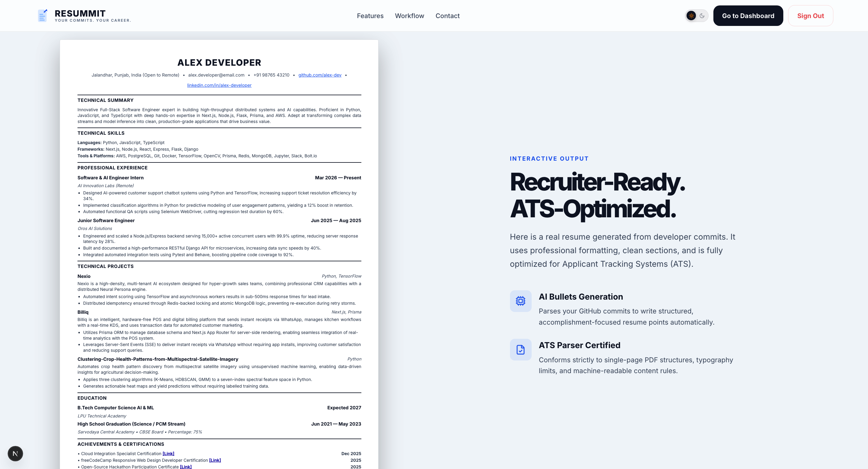
Task: Click the TECHNICAL SKILLS section heading
Action: [101, 133]
